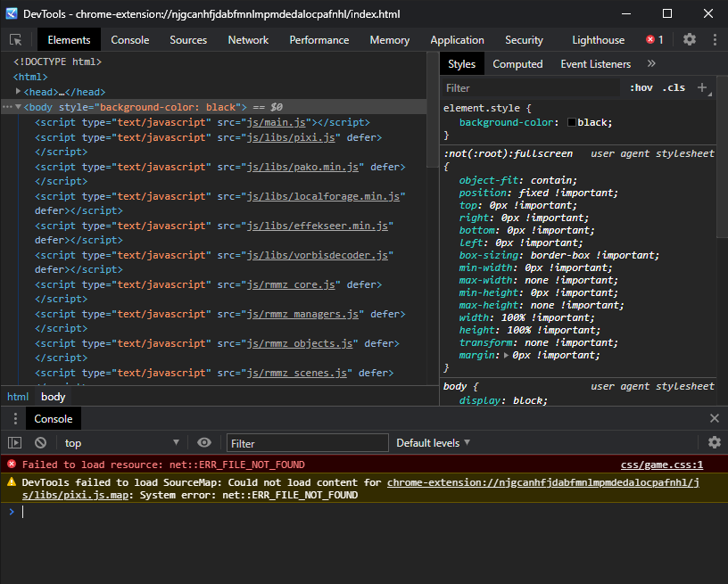Select the <!DOCTYPE html> node
The width and height of the screenshot is (728, 584).
click(57, 62)
